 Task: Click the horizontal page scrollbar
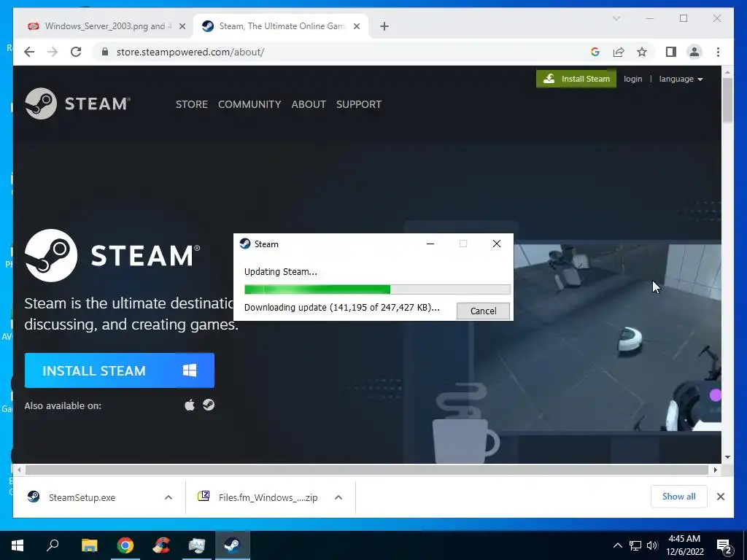tap(367, 470)
